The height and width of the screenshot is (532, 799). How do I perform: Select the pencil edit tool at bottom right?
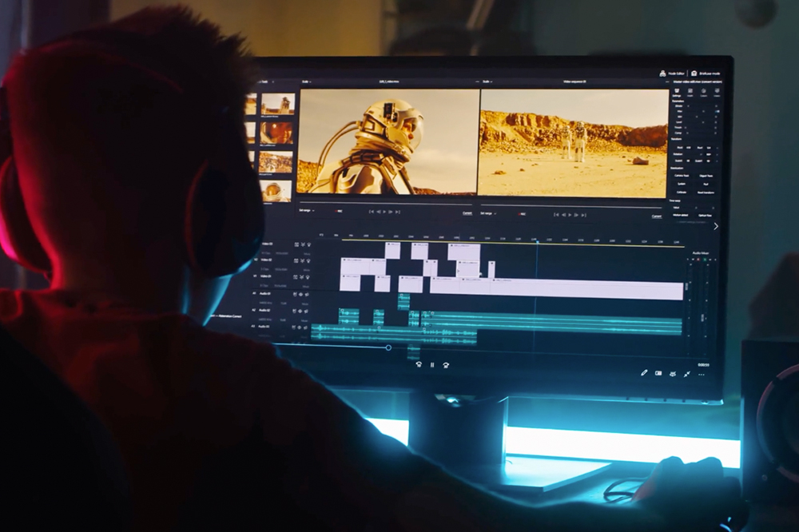coord(644,372)
